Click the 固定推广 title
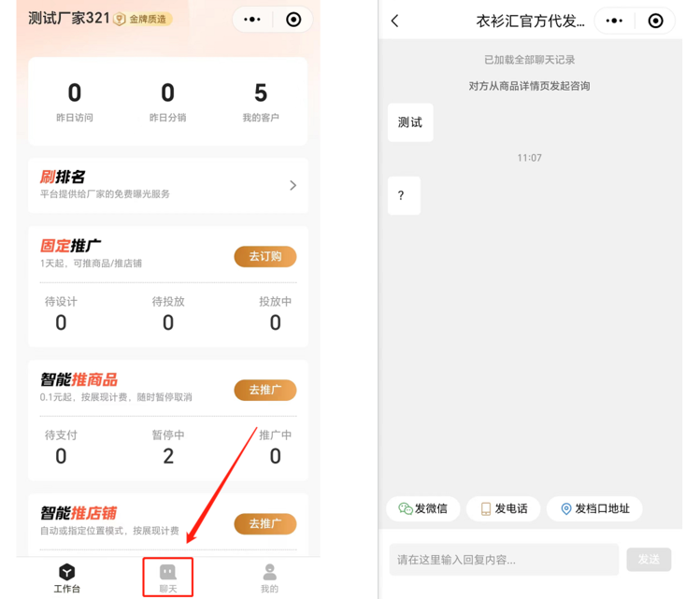The height and width of the screenshot is (599, 700). pos(70,246)
